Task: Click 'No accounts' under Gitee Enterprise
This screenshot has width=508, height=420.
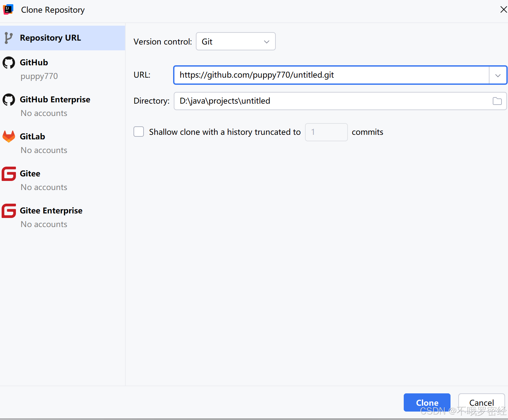Action: point(44,224)
